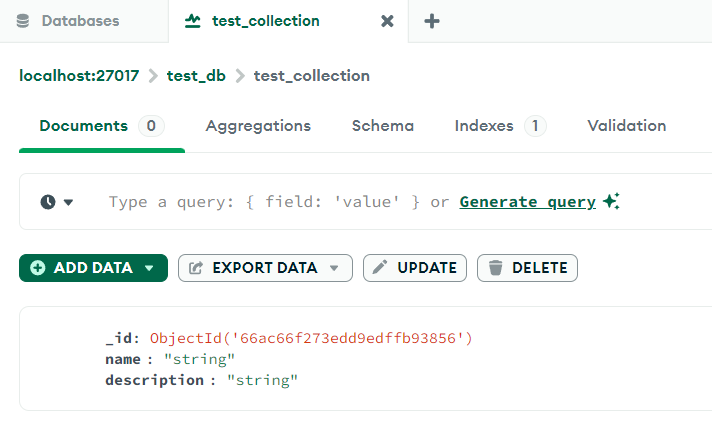Click test_collection breadcrumb text
The height and width of the screenshot is (423, 712).
pos(312,75)
